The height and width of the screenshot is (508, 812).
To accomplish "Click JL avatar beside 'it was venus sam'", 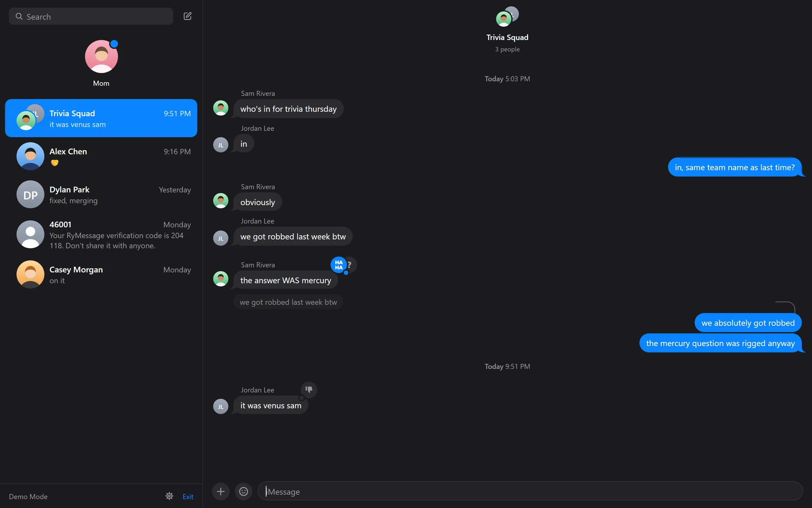I will point(221,406).
